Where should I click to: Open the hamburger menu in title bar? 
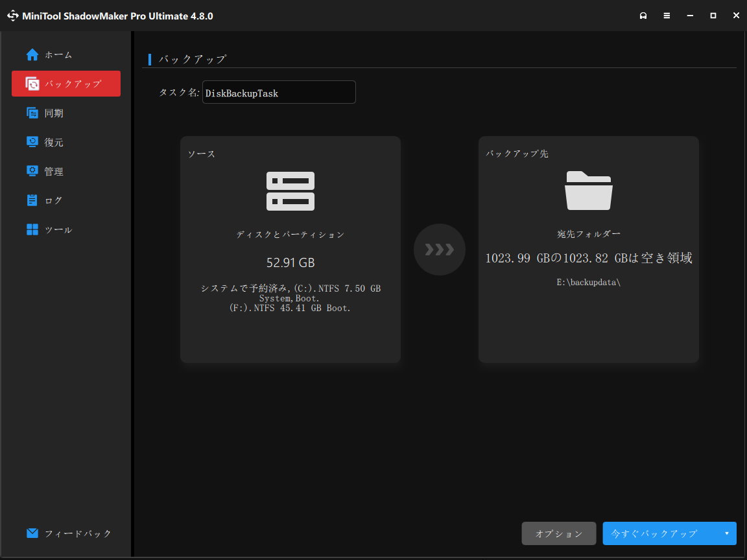click(x=667, y=16)
